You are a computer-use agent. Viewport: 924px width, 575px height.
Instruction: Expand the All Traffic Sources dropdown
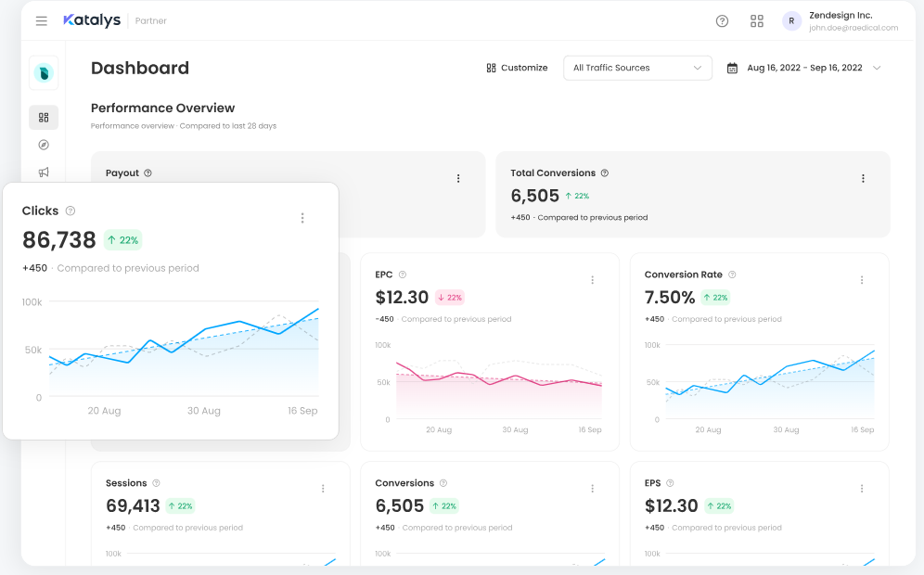click(x=637, y=68)
